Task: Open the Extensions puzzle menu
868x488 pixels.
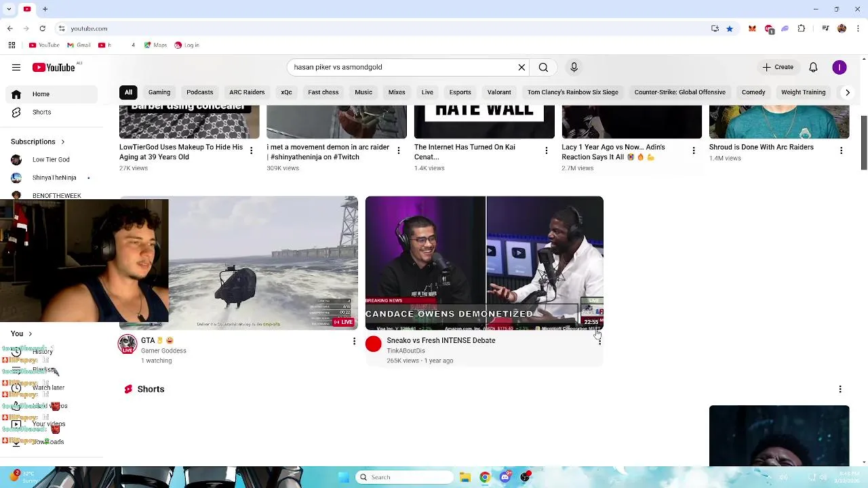Action: (802, 28)
